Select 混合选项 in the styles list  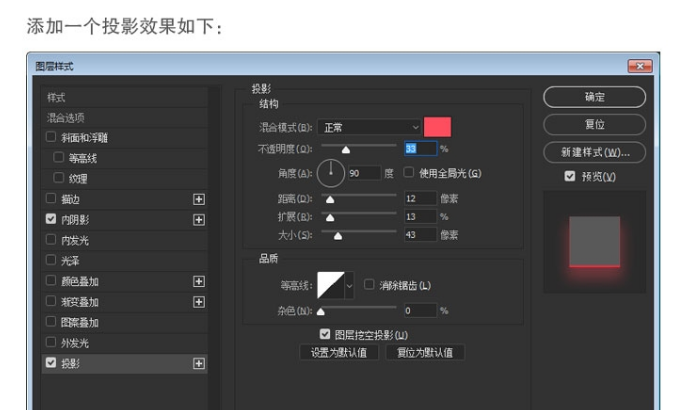pyautogui.click(x=66, y=117)
